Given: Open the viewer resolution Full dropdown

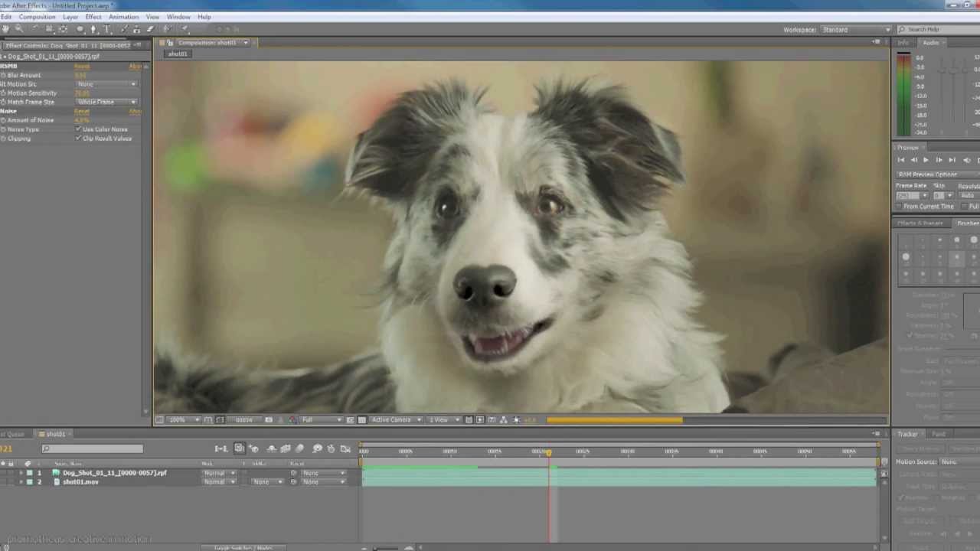Looking at the screenshot, I should (321, 420).
